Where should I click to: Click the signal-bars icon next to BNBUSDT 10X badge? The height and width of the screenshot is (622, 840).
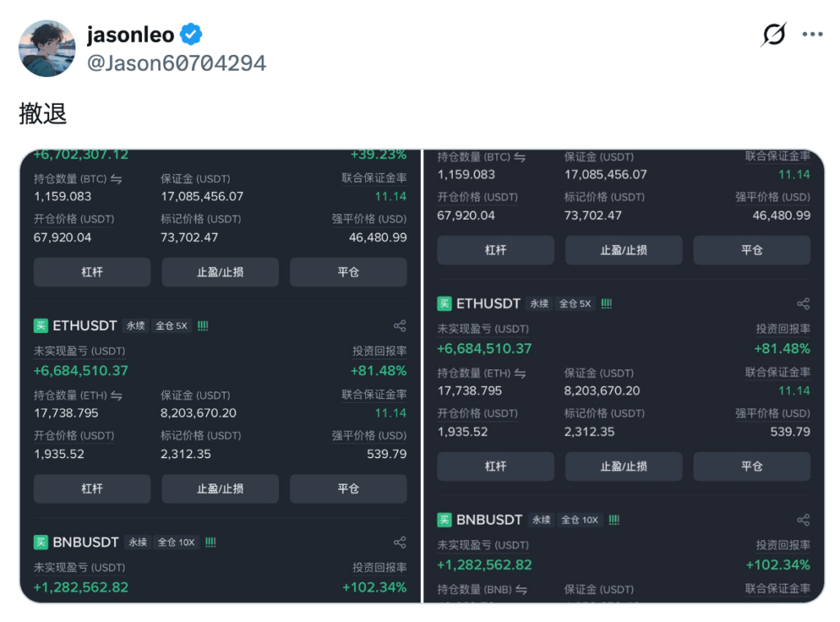(210, 542)
